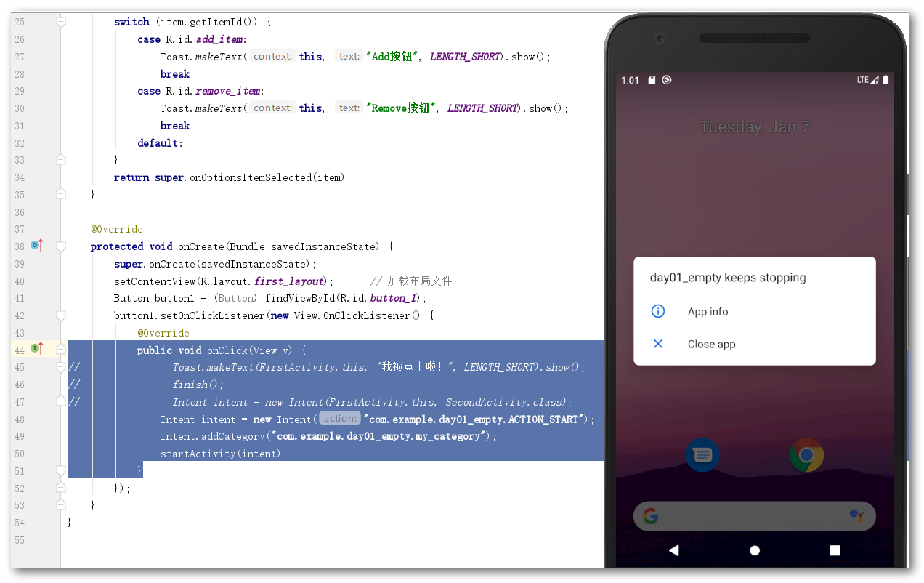Screen dimensions: 924x583
Task: Tap the signal strength icon in status bar
Action: (x=875, y=80)
